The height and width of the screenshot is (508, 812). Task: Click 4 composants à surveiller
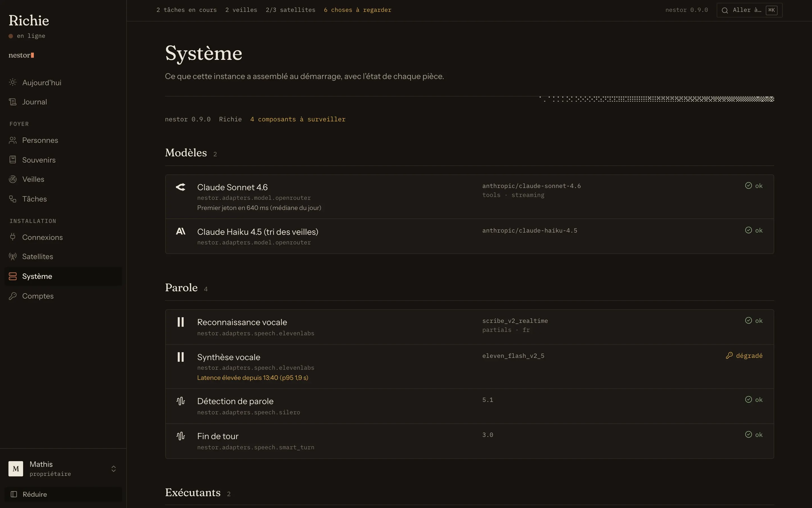298,119
